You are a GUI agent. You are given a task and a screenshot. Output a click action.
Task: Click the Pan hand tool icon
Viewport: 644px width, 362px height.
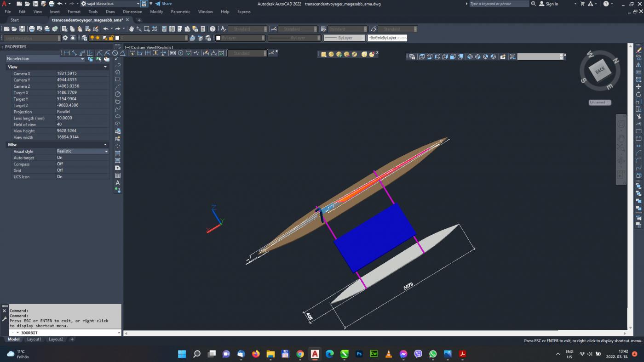tap(132, 29)
